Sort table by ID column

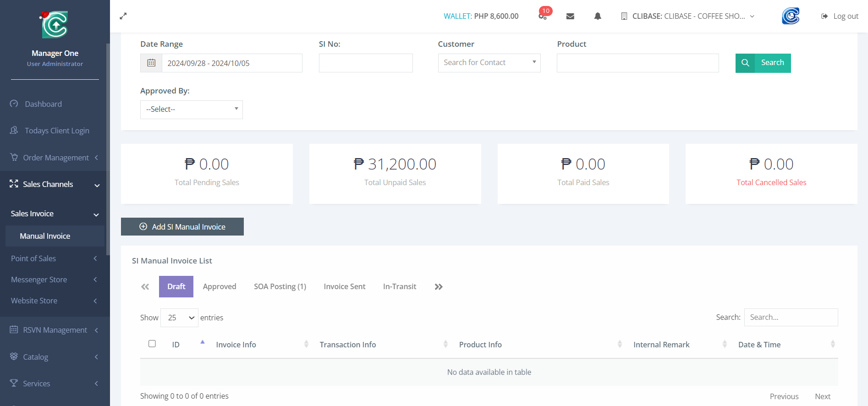coord(176,345)
